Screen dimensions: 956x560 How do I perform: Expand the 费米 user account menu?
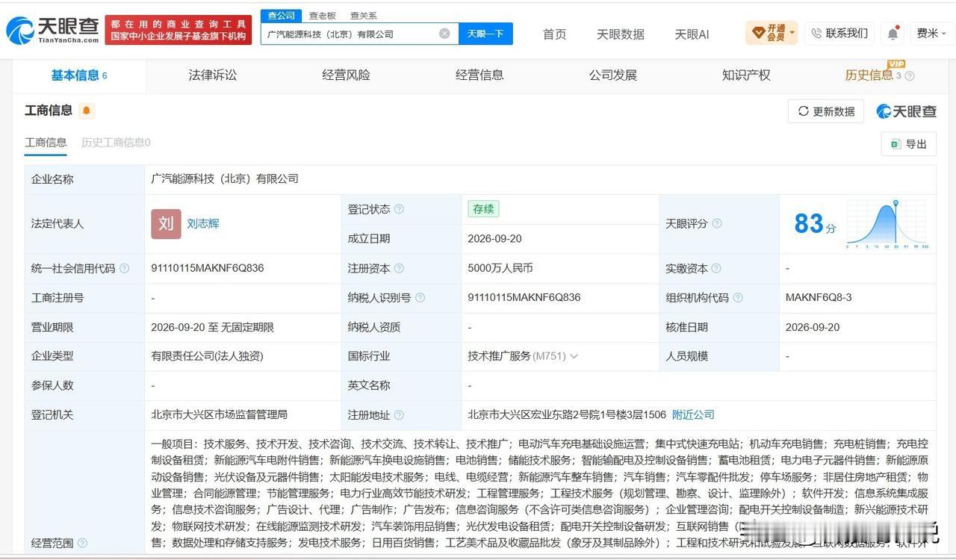932,34
